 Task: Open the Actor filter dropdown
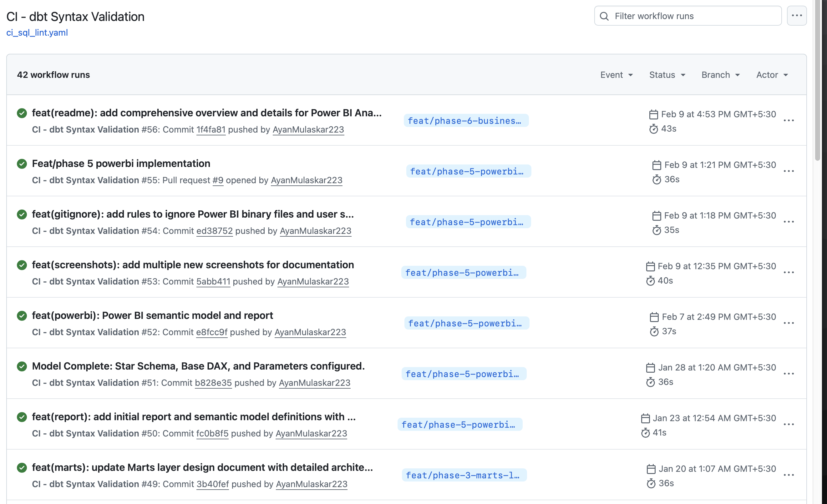[x=772, y=75]
